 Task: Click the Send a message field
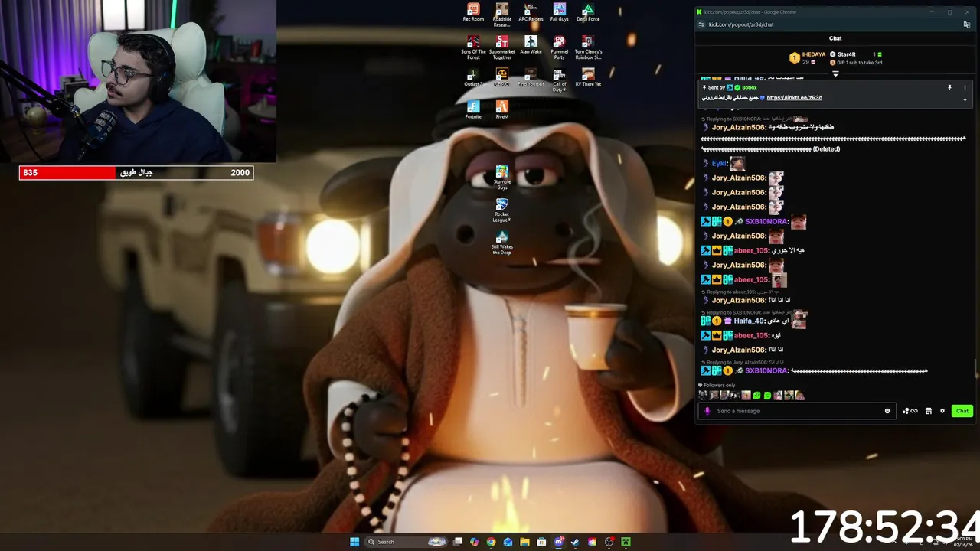[796, 411]
